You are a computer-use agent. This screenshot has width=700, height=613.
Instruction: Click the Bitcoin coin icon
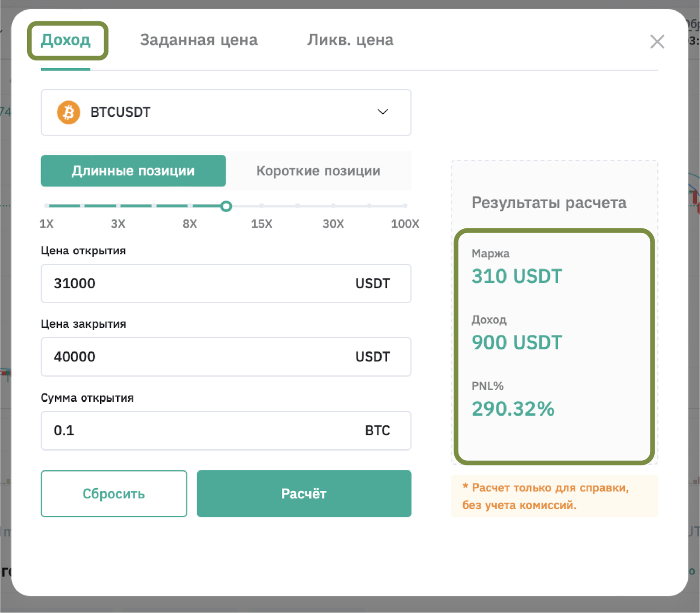tap(69, 112)
